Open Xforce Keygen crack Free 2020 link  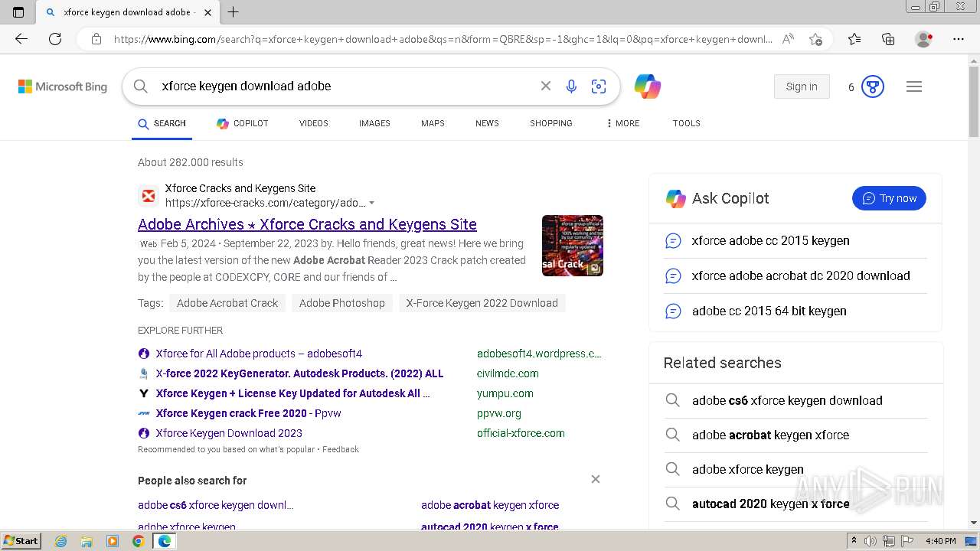point(248,413)
